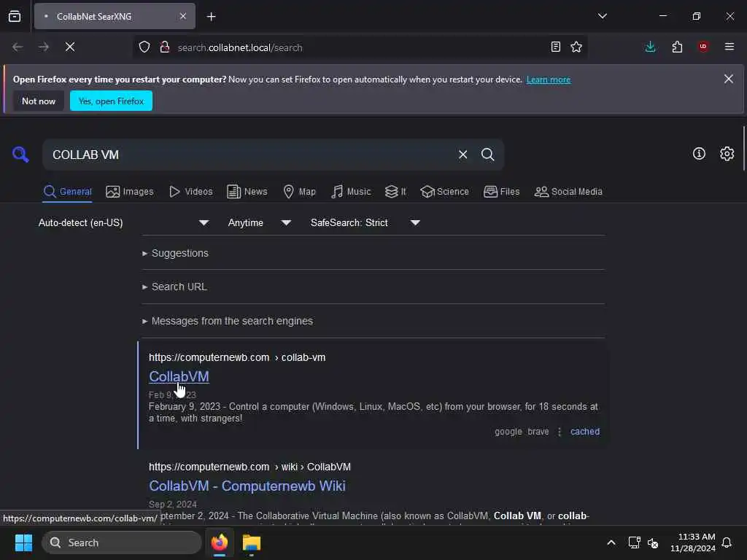Open a new browser tab
The height and width of the screenshot is (560, 747).
pyautogui.click(x=211, y=17)
